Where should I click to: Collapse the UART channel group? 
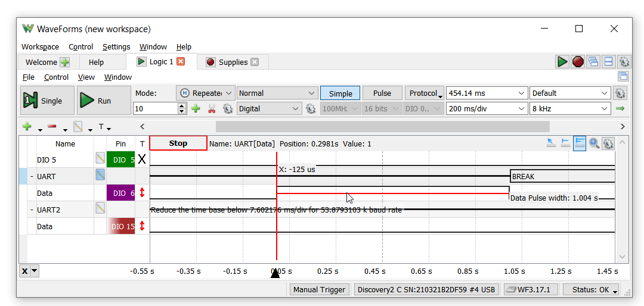32,177
